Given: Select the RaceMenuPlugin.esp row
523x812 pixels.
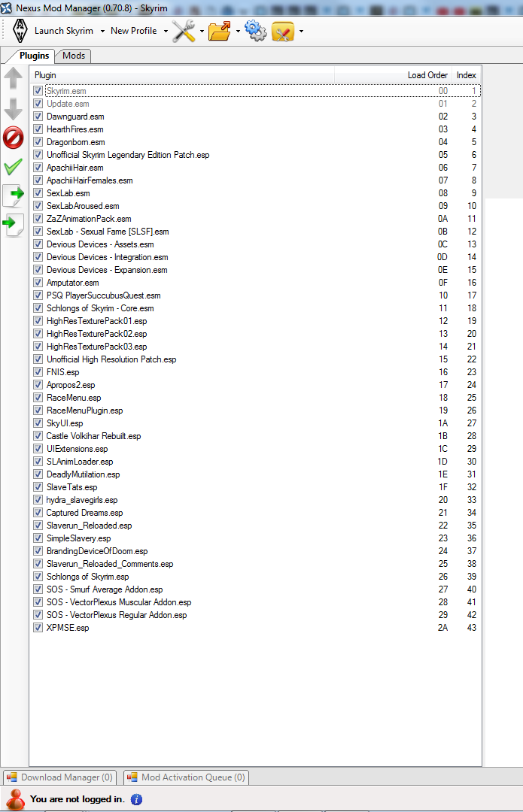Looking at the screenshot, I should pyautogui.click(x=255, y=411).
